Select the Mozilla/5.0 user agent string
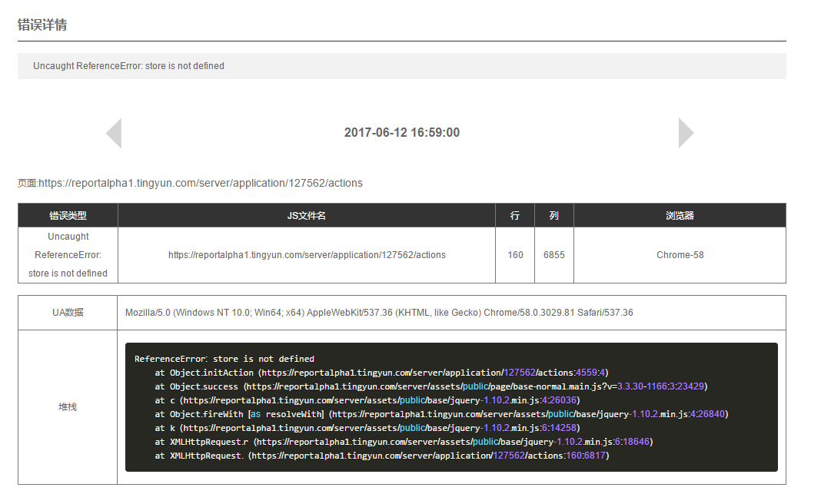The height and width of the screenshot is (504, 821). (379, 313)
